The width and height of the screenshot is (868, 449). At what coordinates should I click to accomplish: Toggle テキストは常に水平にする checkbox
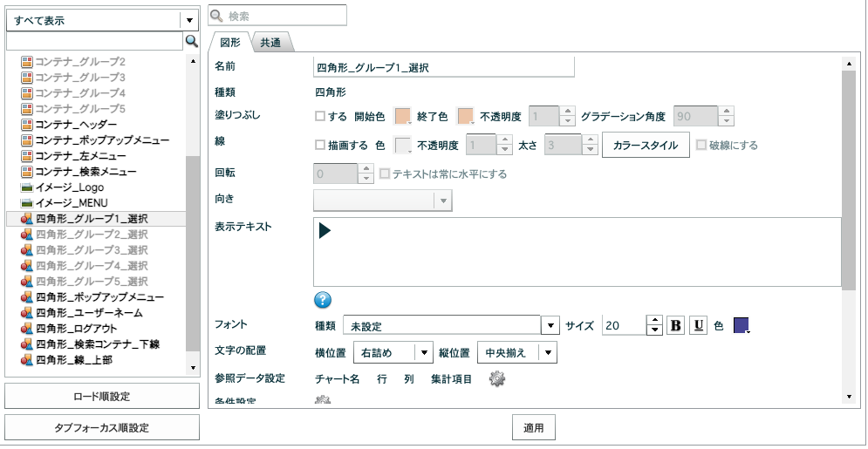tap(384, 173)
